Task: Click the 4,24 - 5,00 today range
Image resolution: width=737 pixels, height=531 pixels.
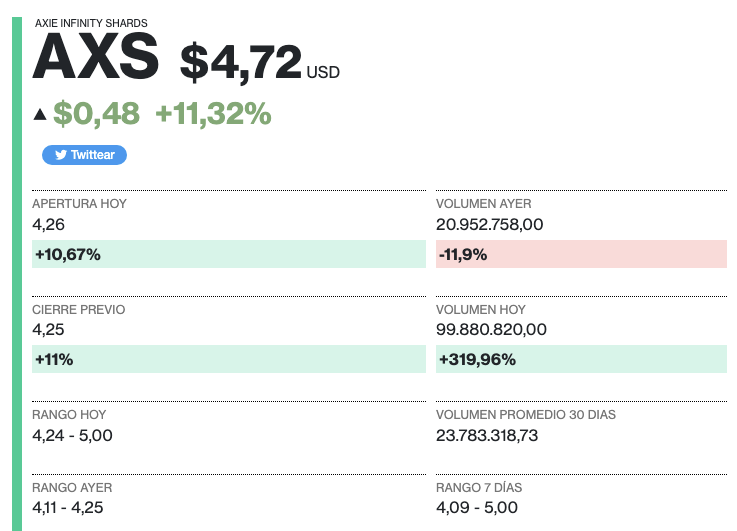Action: [x=72, y=436]
